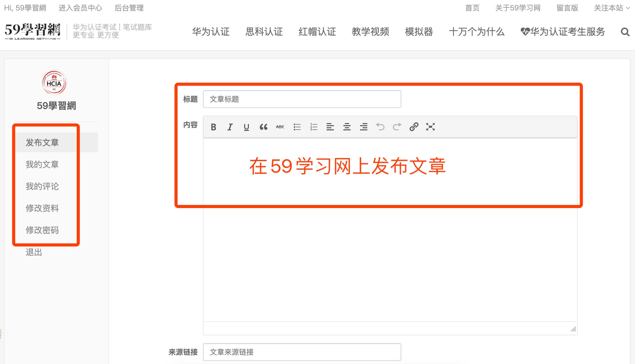Center align the text

(347, 127)
